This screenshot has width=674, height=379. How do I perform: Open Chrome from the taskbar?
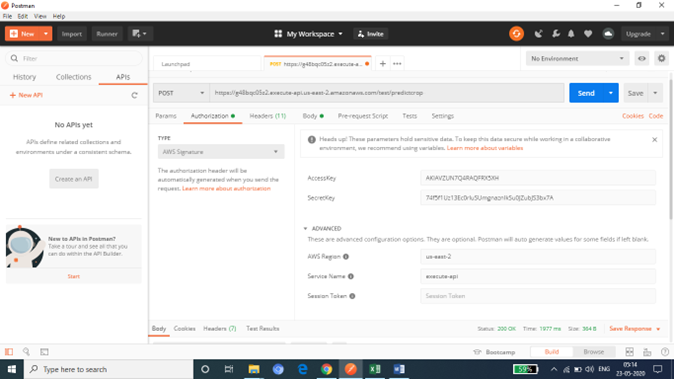pyautogui.click(x=326, y=369)
